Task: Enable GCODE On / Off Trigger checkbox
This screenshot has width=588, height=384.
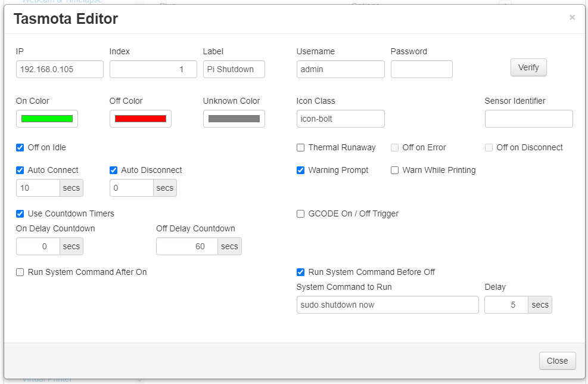Action: pyautogui.click(x=300, y=213)
